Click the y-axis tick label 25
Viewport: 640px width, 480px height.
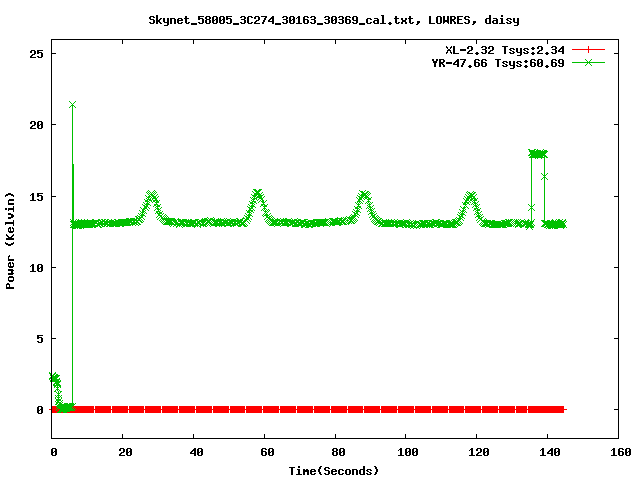[36, 54]
